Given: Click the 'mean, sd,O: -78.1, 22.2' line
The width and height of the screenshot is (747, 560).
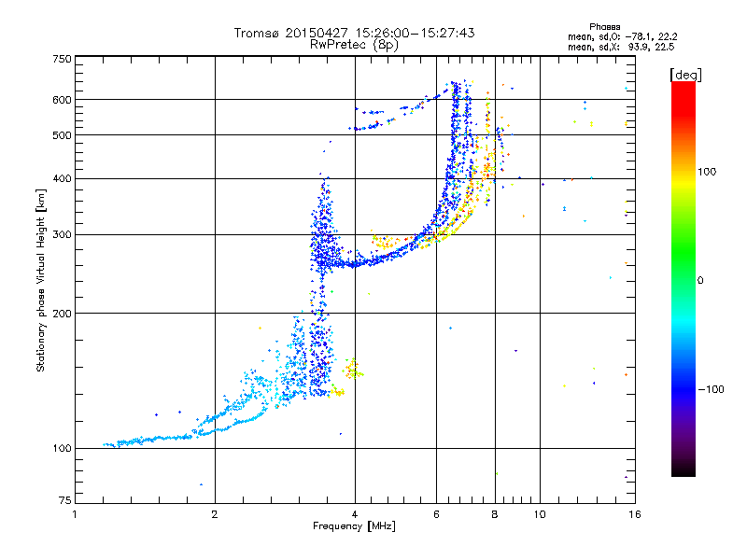Looking at the screenshot, I should coord(622,36).
